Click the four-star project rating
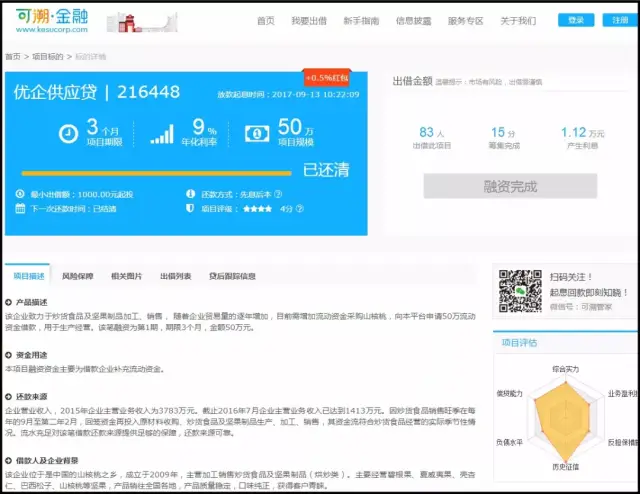 coord(257,209)
